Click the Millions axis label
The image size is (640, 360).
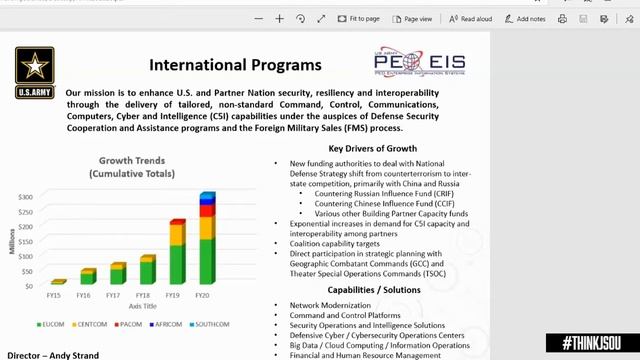[12, 241]
